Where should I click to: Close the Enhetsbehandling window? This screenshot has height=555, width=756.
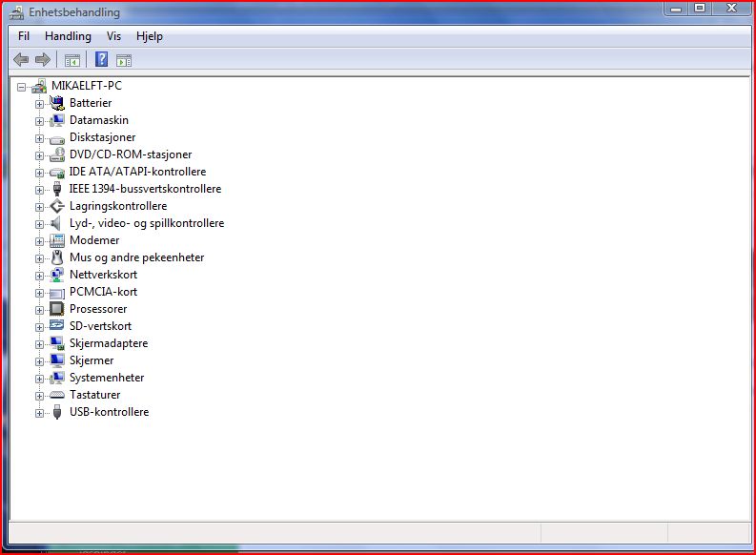pyautogui.click(x=732, y=9)
